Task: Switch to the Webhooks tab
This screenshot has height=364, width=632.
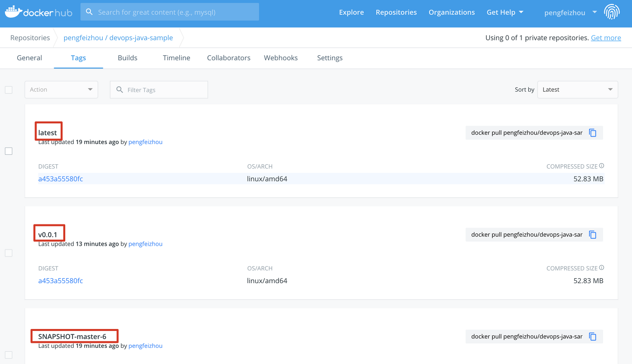Action: [281, 58]
